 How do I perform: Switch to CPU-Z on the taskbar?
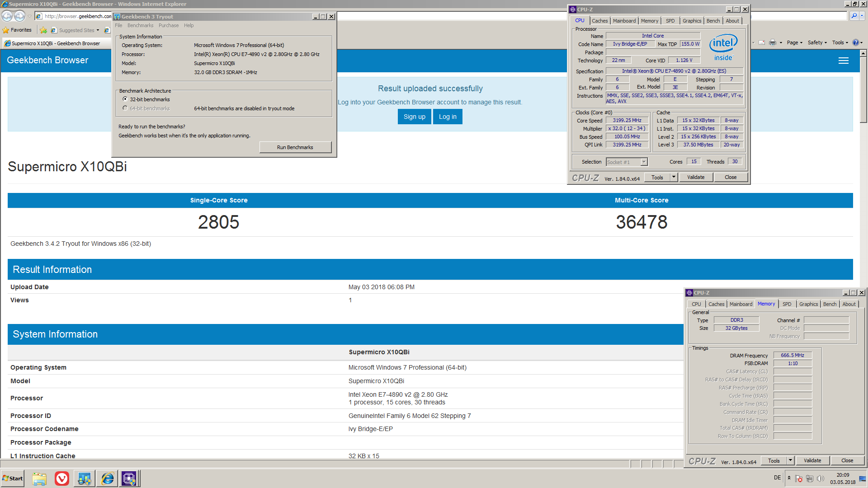(x=129, y=479)
